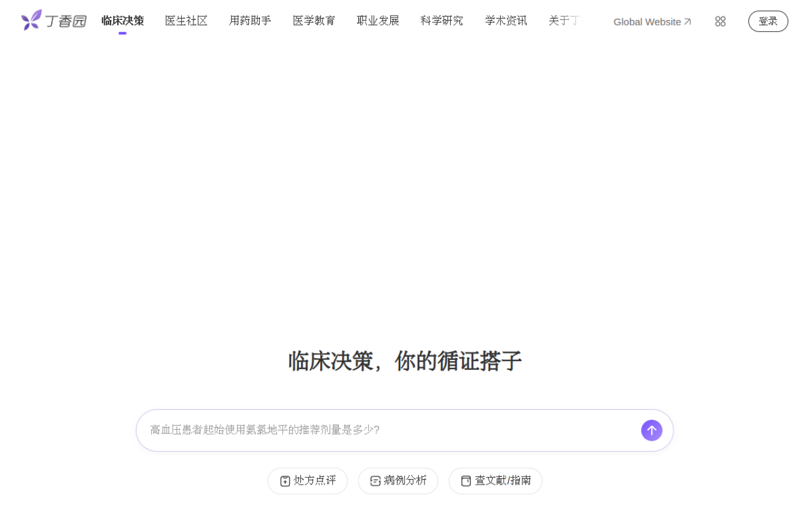Open the Global Website link

pos(652,22)
